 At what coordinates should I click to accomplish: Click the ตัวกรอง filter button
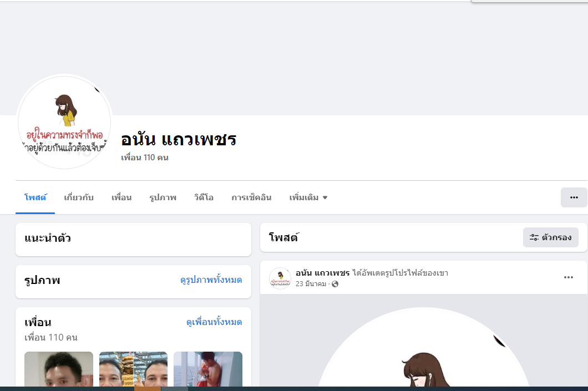550,237
